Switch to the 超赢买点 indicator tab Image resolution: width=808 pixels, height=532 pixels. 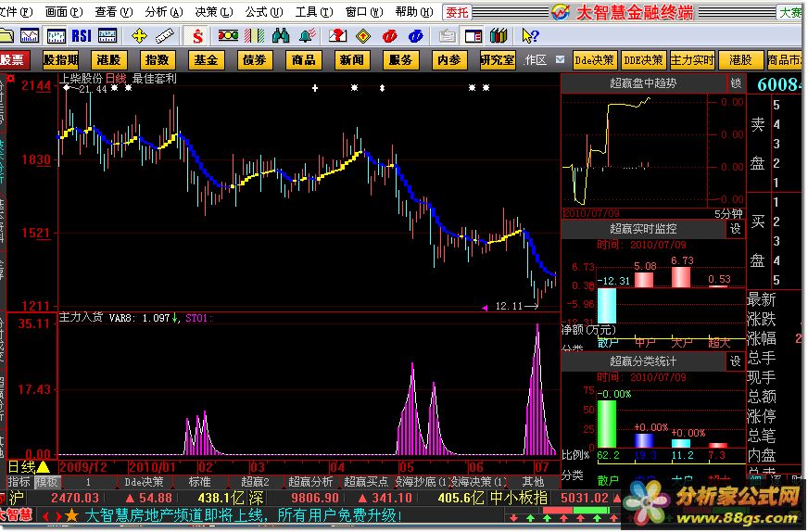(366, 482)
